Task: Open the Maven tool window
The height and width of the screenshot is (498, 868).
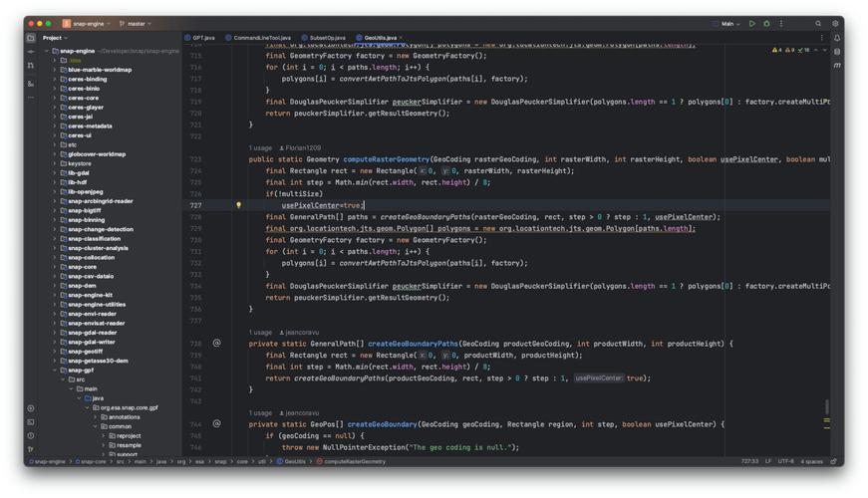Action: click(x=837, y=65)
